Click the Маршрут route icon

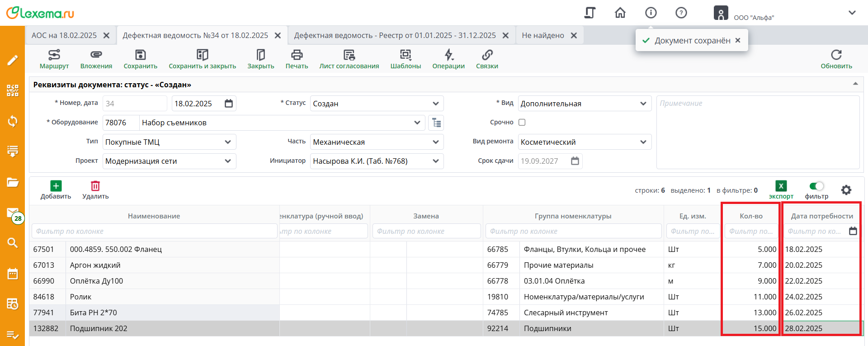[x=54, y=55]
